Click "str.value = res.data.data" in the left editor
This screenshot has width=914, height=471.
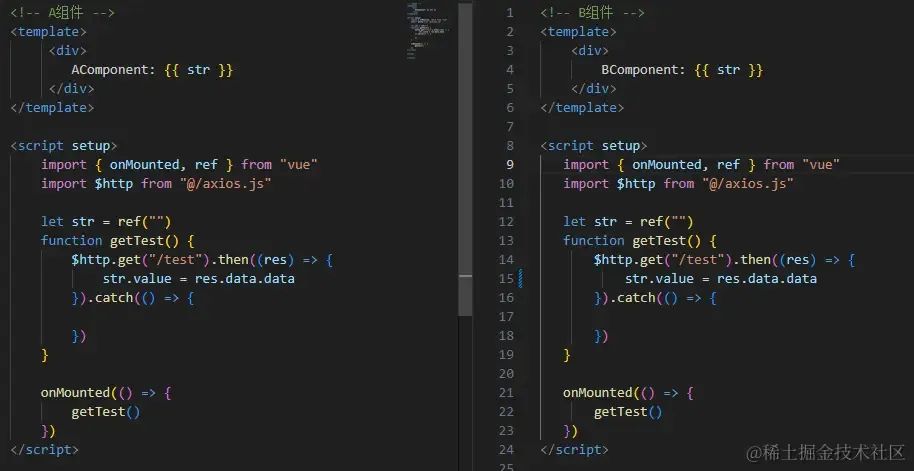(x=198, y=279)
